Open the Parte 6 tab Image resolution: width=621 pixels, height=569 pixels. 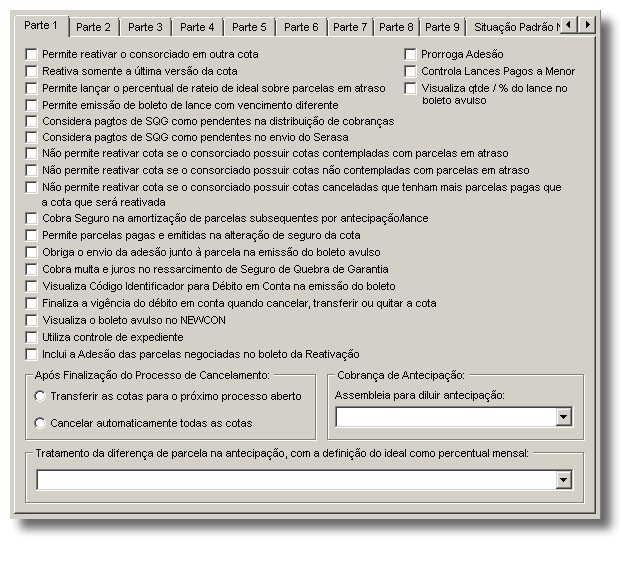tap(301, 27)
